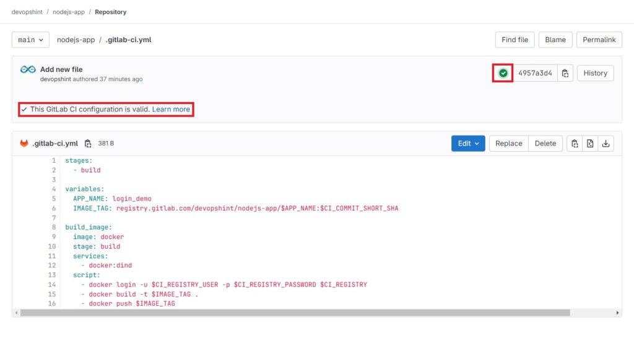Click the IMAGE_TAG registry line
634x364 pixels.
click(x=236, y=208)
